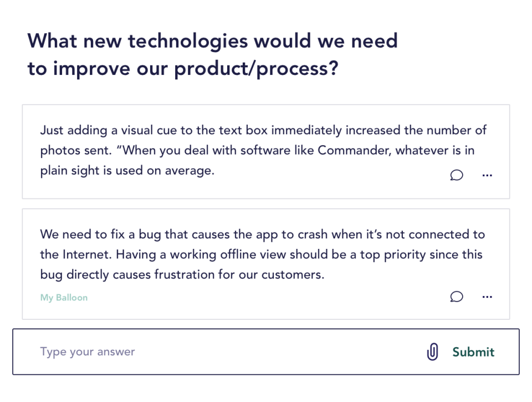Click the 'What new technologies' heading line
Image resolution: width=532 pixels, height=402 pixels.
pyautogui.click(x=212, y=40)
